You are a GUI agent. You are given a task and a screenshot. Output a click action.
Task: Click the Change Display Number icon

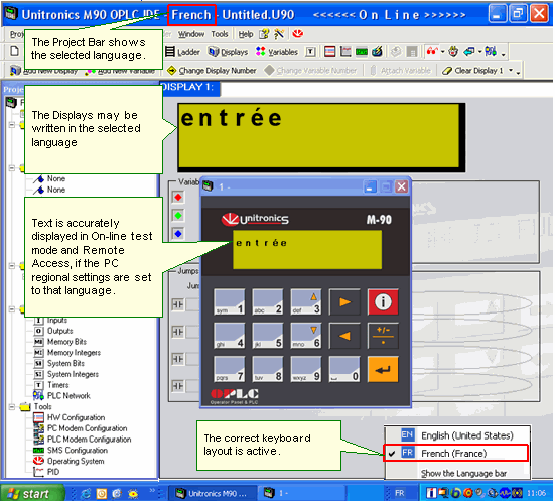coord(171,70)
